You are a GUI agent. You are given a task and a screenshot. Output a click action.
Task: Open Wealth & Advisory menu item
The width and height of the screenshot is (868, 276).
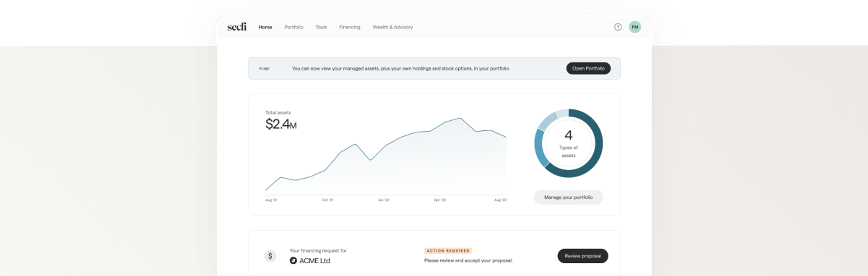[x=393, y=27]
